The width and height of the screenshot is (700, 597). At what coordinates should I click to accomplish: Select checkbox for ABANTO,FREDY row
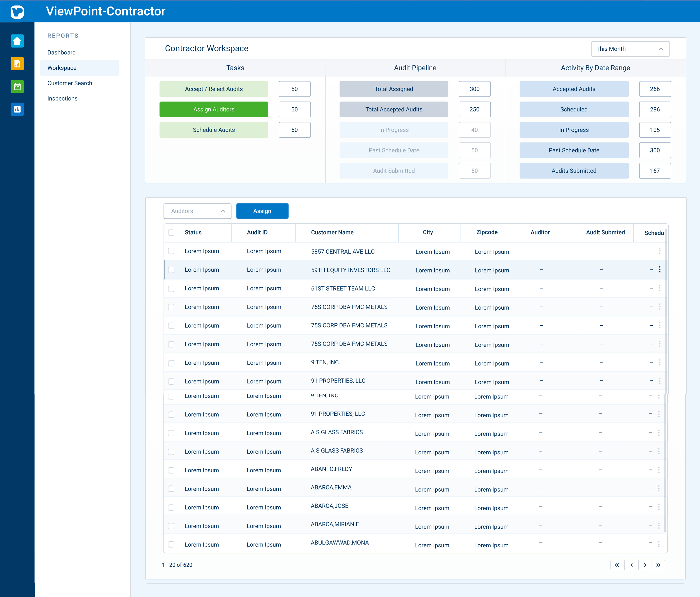tap(171, 470)
